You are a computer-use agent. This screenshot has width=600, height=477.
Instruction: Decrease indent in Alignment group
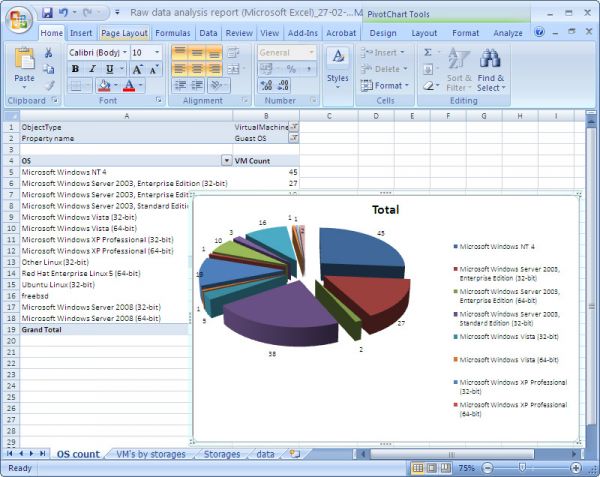point(180,85)
